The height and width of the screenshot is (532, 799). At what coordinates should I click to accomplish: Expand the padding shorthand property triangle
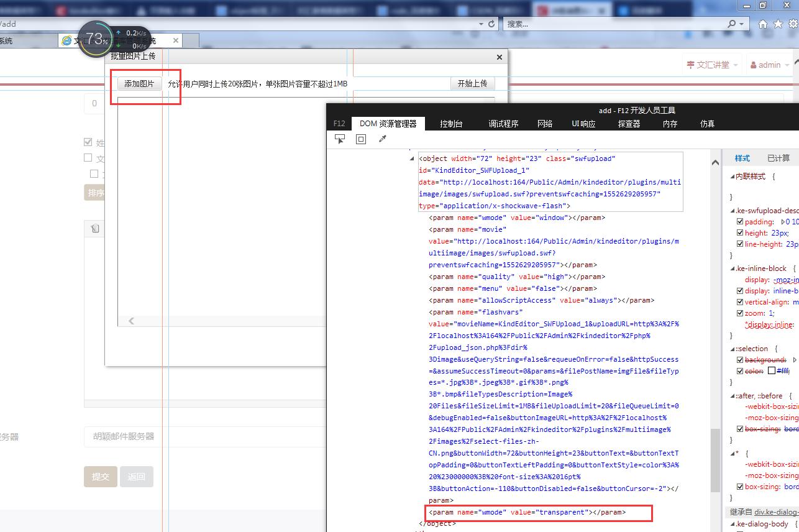[783, 221]
